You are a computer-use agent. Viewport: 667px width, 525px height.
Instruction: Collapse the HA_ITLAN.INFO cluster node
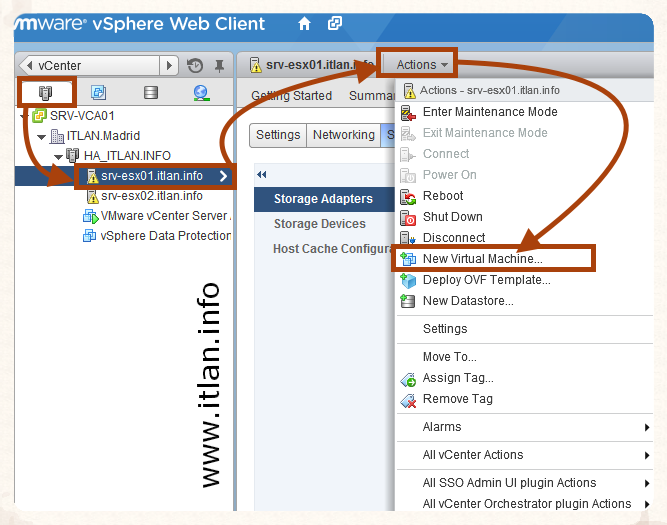pyautogui.click(x=58, y=156)
